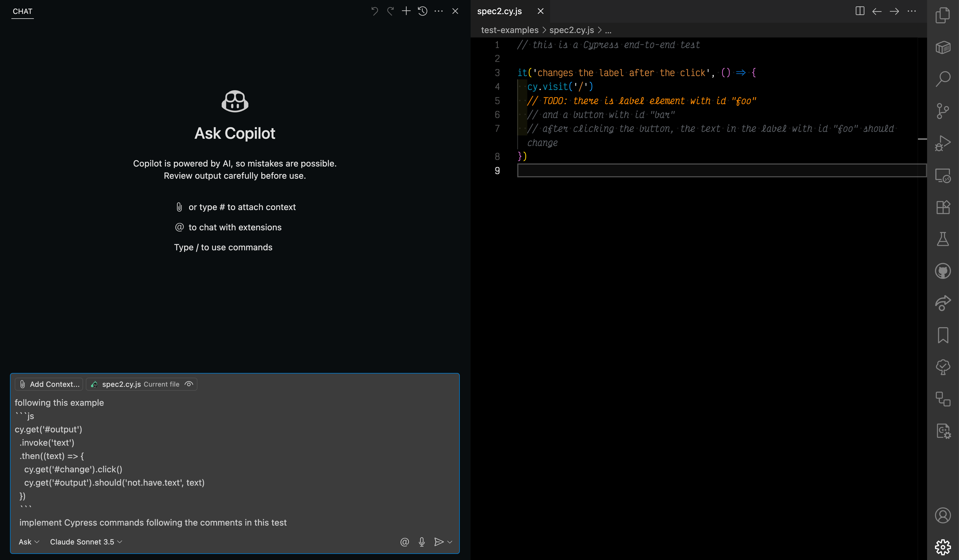Open the GitHub view icon
The width and height of the screenshot is (959, 560).
pyautogui.click(x=943, y=271)
